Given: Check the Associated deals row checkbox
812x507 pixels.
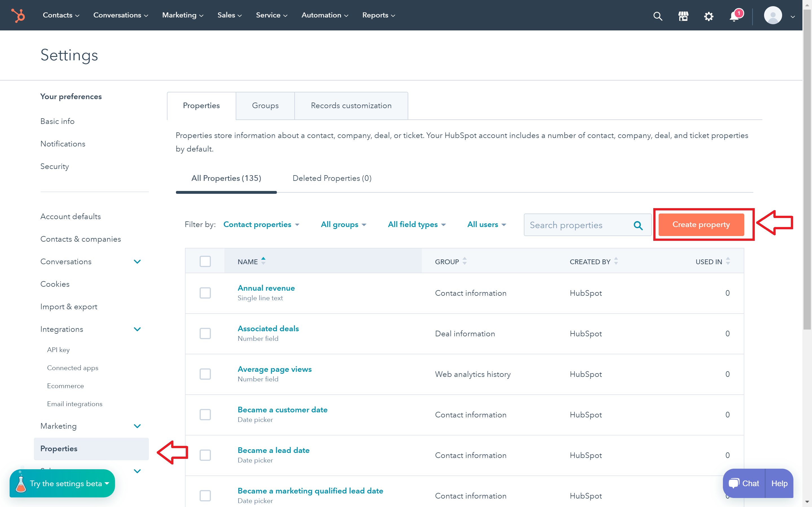Looking at the screenshot, I should [205, 334].
